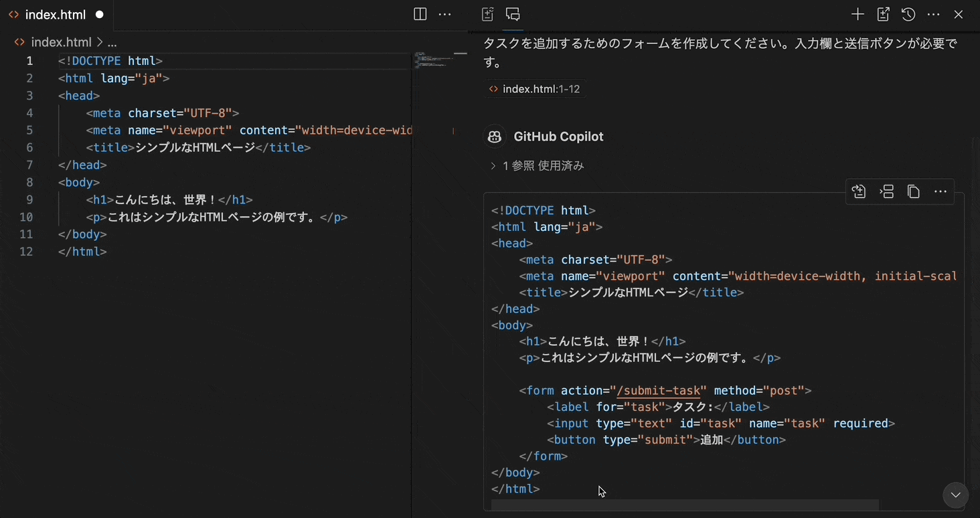Click <body> tag in chat code block

(512, 325)
